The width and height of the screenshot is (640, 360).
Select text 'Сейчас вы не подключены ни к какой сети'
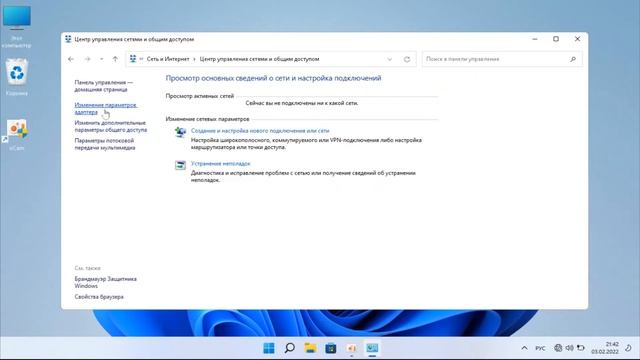click(x=302, y=103)
